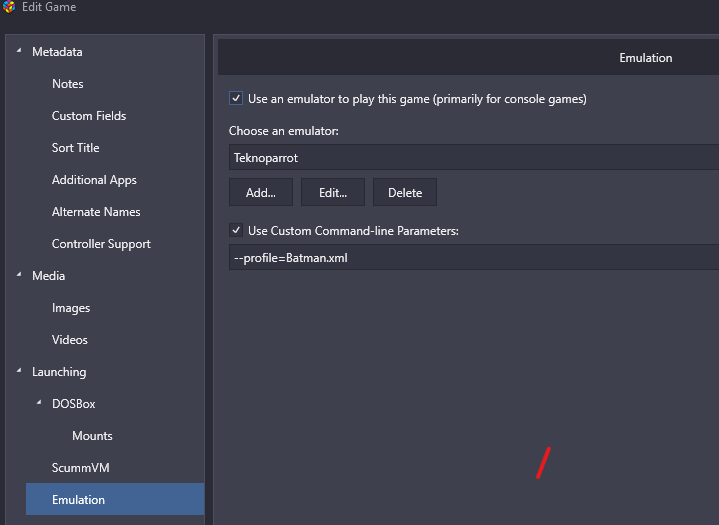Switch to the Images section
The image size is (719, 525).
[71, 308]
